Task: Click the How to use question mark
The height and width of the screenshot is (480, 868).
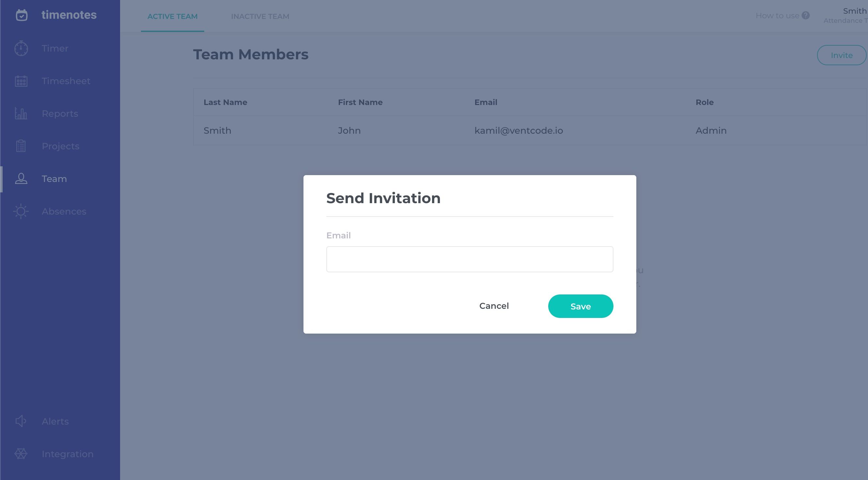Action: (x=805, y=15)
